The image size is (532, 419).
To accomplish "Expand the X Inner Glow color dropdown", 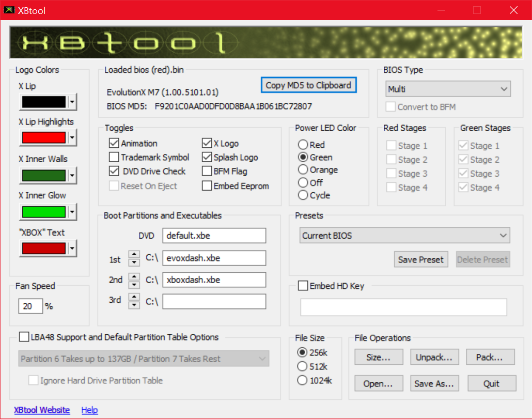I will pyautogui.click(x=72, y=212).
